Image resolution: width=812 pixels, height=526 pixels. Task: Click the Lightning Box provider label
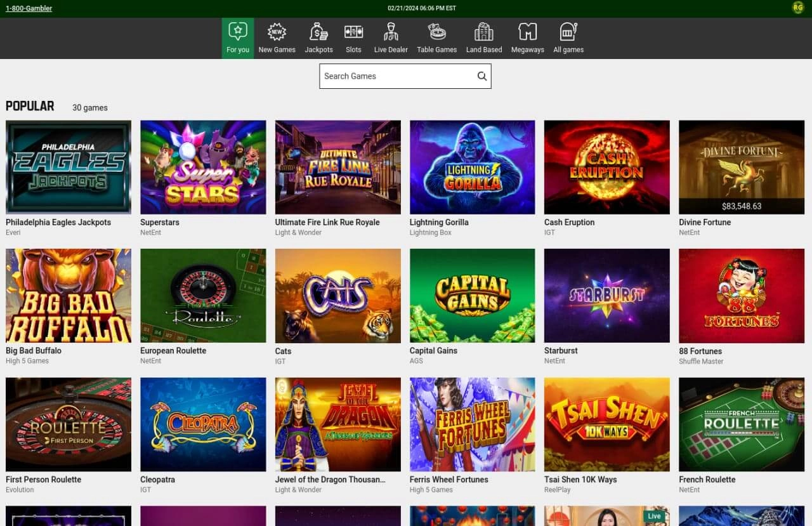click(x=431, y=233)
